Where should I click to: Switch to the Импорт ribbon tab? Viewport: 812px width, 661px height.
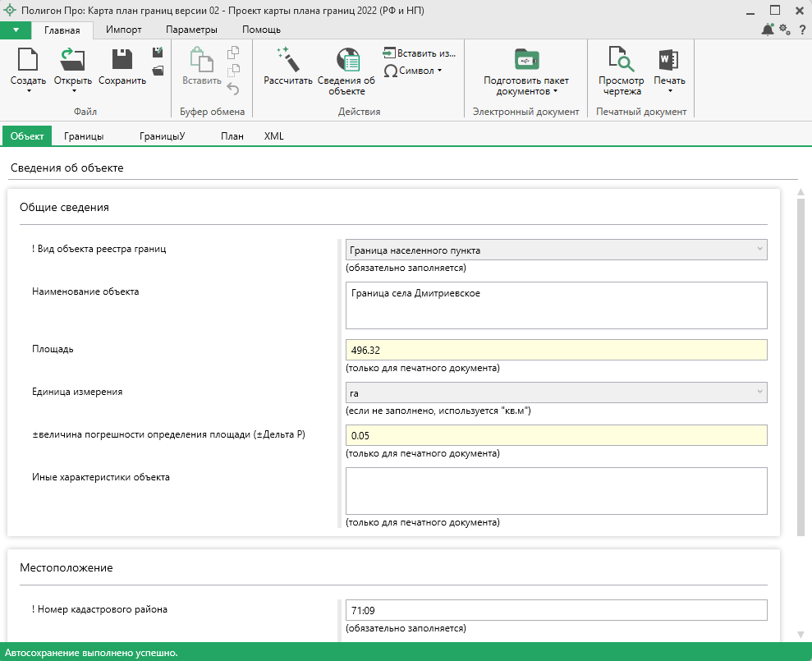click(x=124, y=30)
